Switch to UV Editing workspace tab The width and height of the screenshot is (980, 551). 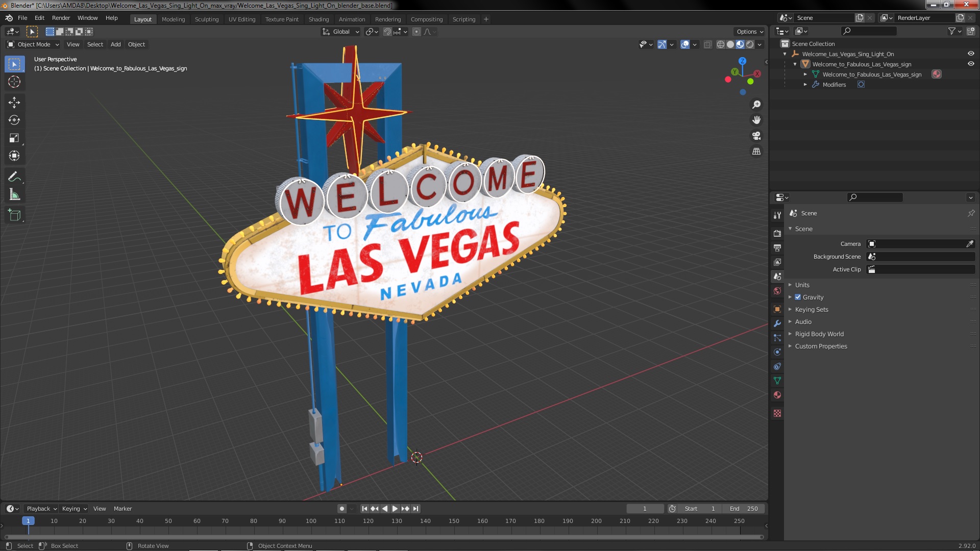[x=241, y=19]
